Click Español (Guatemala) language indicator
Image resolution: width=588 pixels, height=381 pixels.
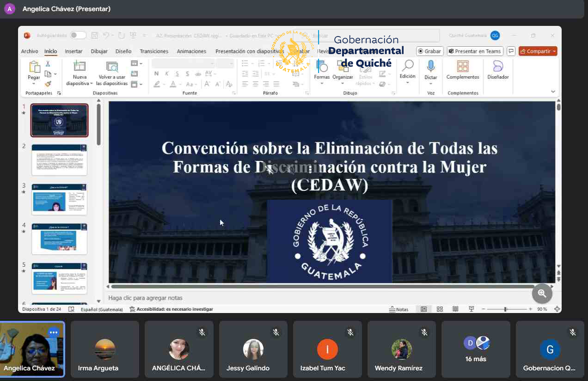[x=102, y=309]
